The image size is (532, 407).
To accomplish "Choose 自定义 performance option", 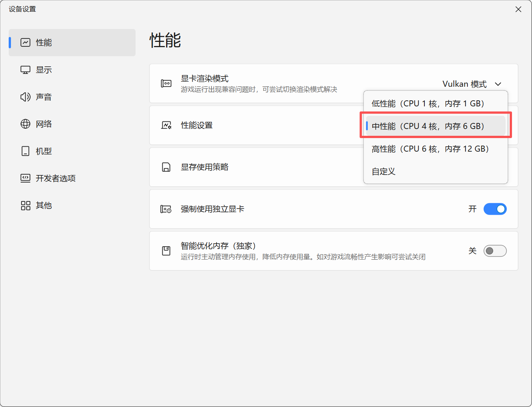I will 436,171.
